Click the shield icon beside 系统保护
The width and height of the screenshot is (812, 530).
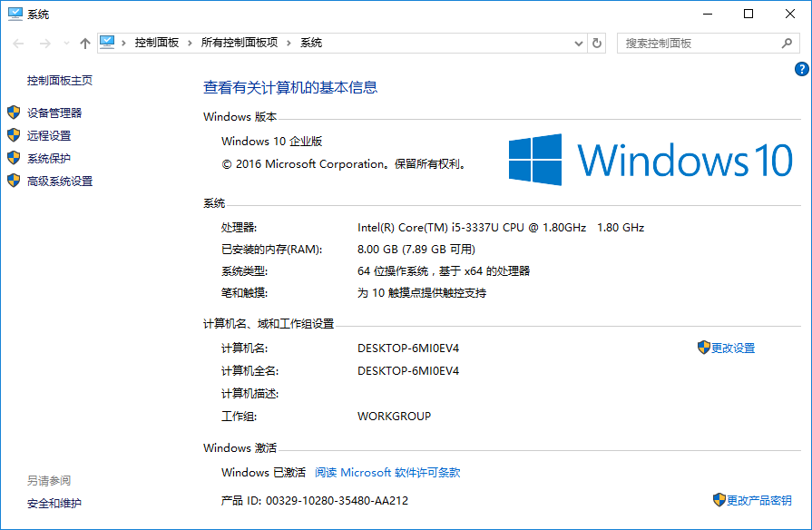[14, 158]
